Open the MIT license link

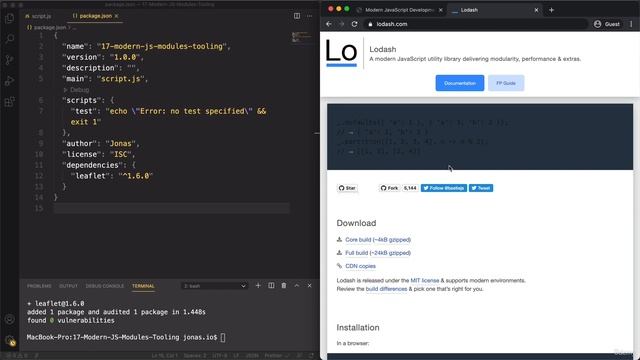(424, 280)
